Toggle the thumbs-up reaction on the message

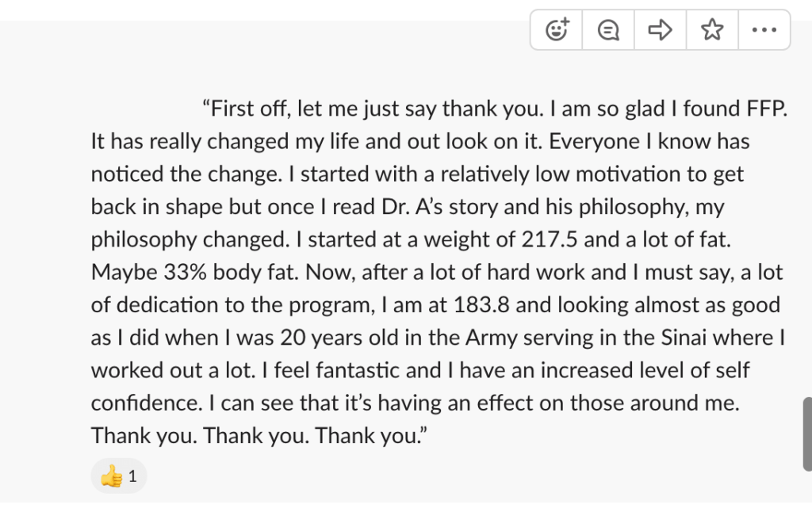click(x=119, y=476)
